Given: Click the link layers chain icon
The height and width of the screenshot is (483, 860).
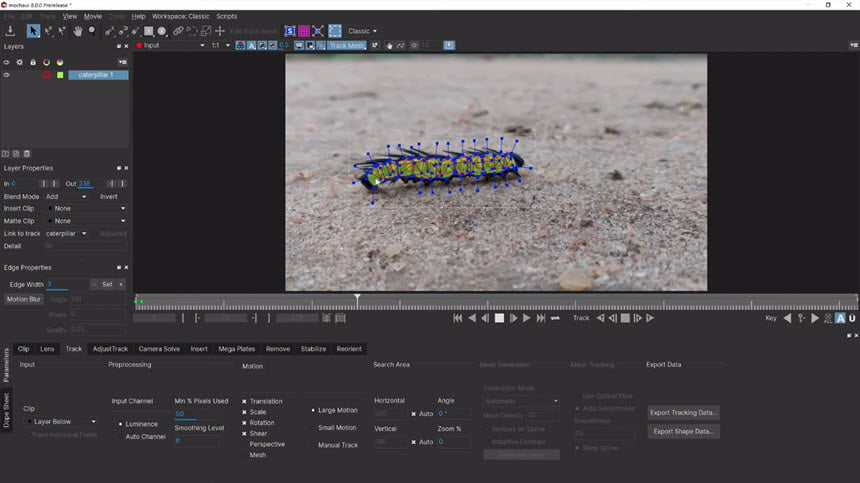Looking at the screenshot, I should pos(178,31).
